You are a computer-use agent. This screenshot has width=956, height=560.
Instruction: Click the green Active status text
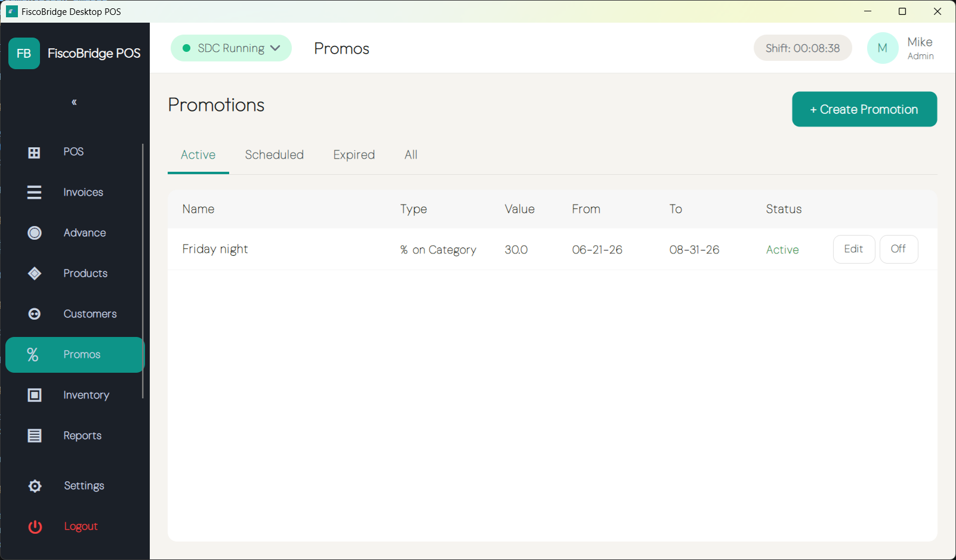click(x=782, y=250)
